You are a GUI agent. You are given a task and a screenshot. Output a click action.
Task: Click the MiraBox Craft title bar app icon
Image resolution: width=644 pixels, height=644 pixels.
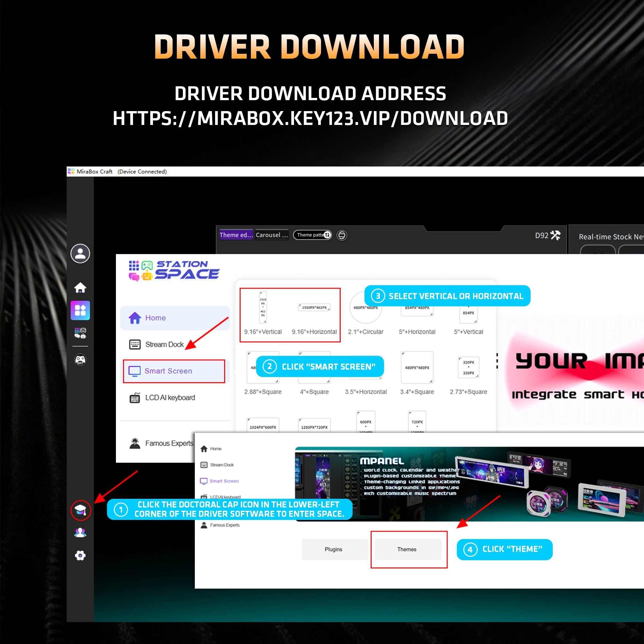coord(71,171)
